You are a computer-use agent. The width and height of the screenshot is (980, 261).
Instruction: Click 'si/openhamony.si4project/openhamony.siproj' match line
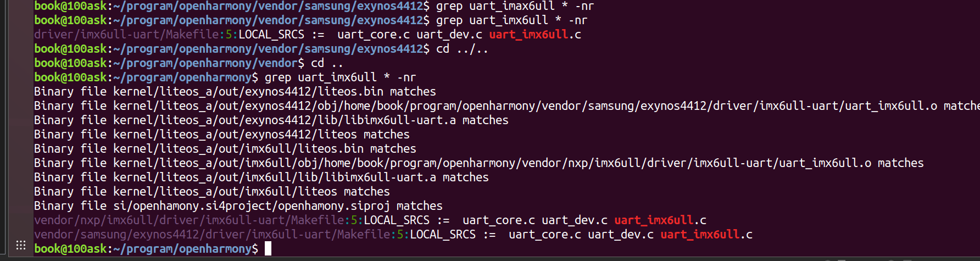(238, 206)
